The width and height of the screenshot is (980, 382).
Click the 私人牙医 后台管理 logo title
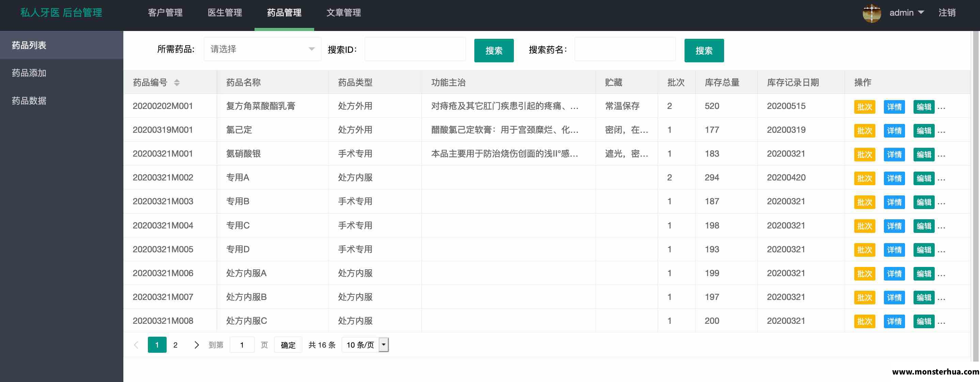61,13
